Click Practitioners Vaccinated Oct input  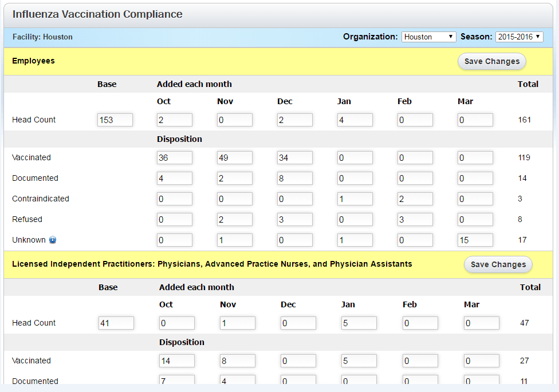(176, 361)
